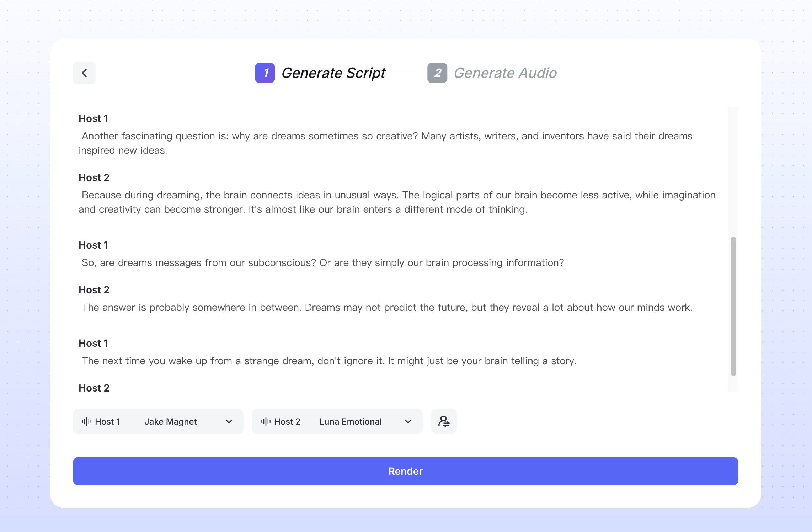Click the line about subconscious messages

(323, 262)
